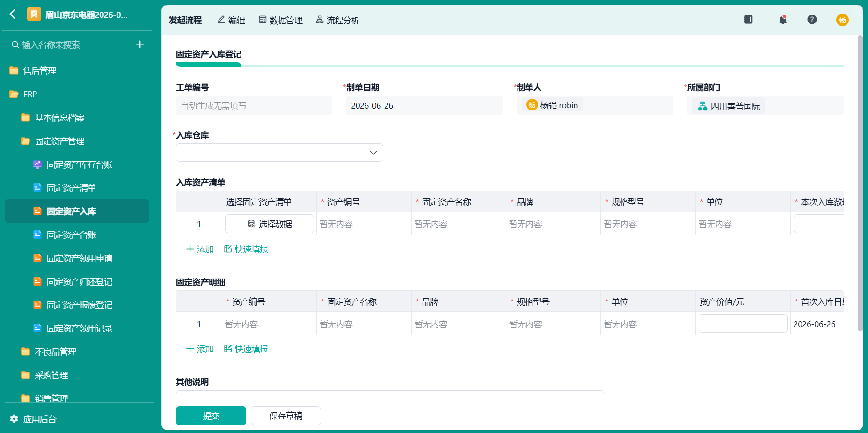The height and width of the screenshot is (433, 868).
Task: Click the notebook icon in the top bar
Action: click(748, 20)
